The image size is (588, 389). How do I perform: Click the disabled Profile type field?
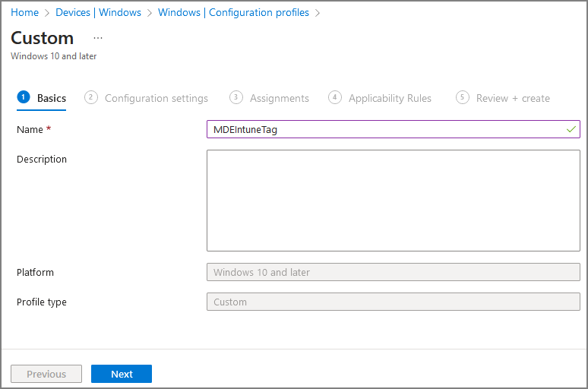tap(394, 302)
